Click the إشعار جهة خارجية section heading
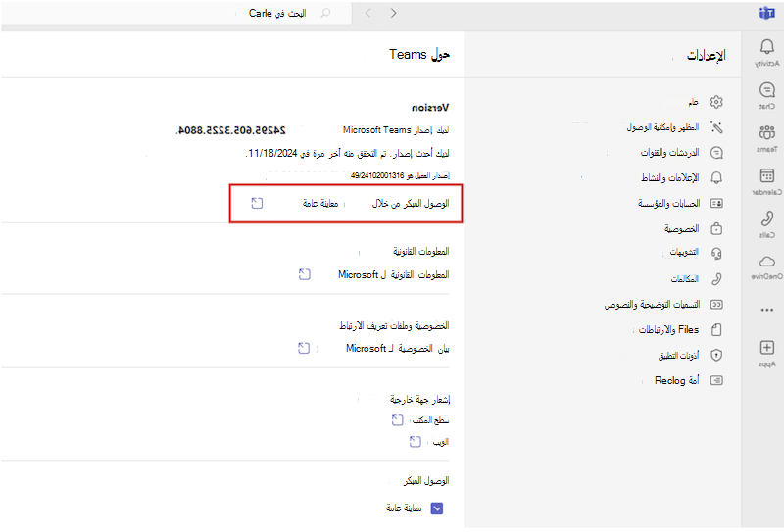Image resolution: width=784 pixels, height=532 pixels. pos(420,399)
